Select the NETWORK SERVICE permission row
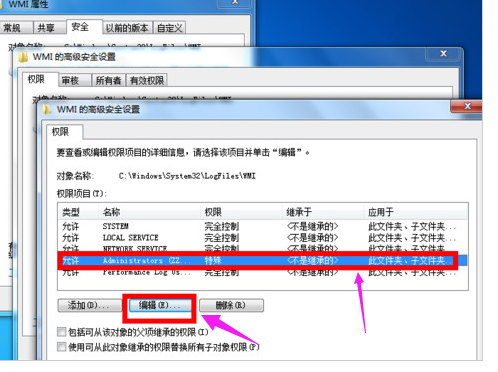 263,249
